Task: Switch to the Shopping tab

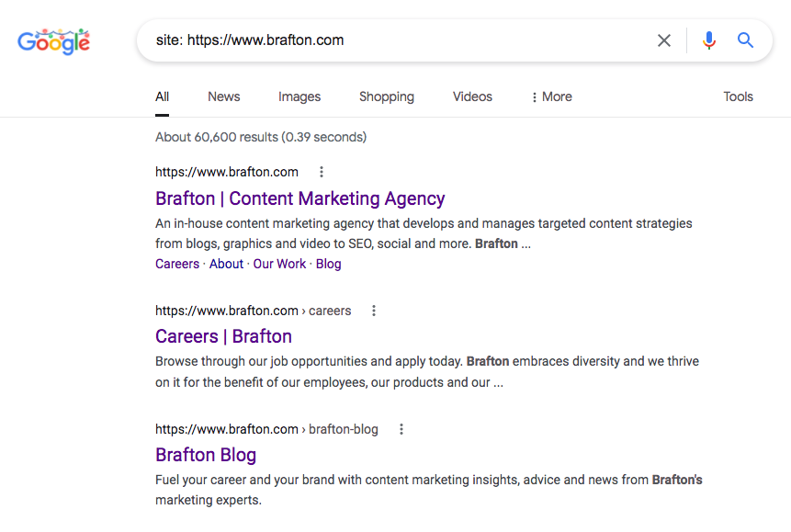Action: (x=386, y=96)
